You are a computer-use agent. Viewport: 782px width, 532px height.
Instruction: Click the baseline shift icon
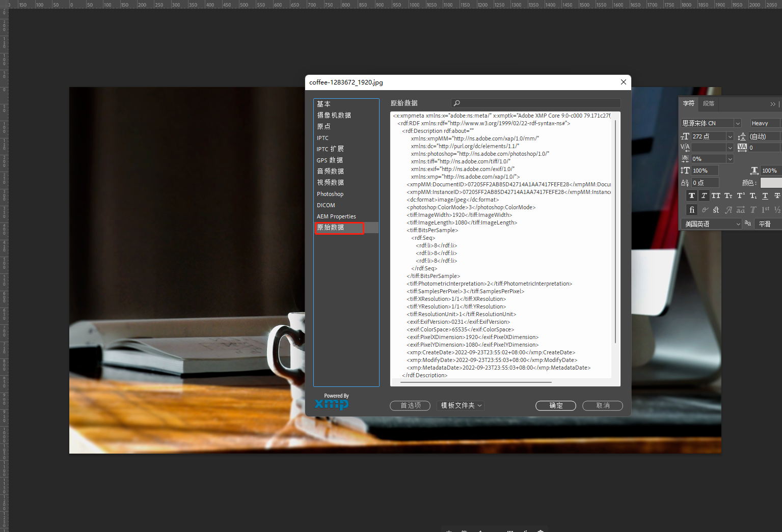tap(685, 183)
